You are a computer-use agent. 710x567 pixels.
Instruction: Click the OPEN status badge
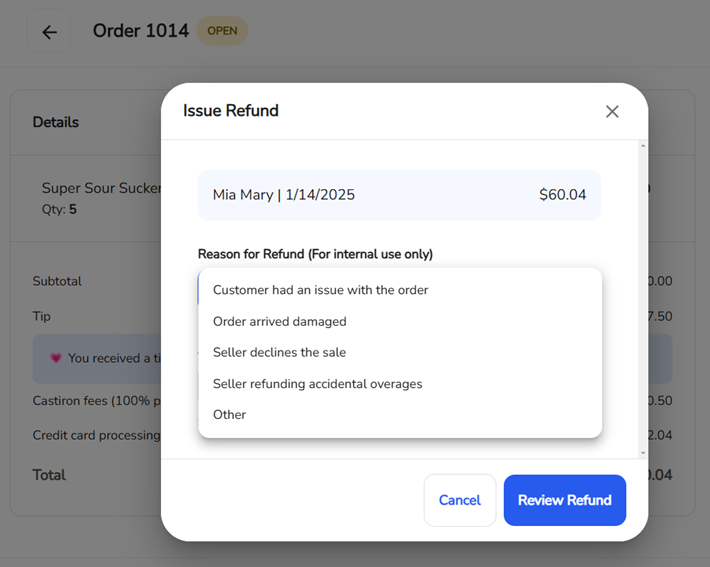222,31
